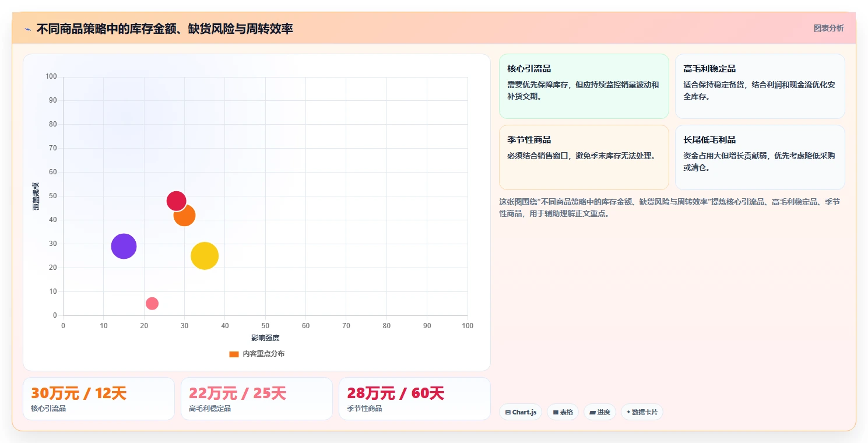Open the 长尾低毛利品 strategy card
This screenshot has width=868, height=443.
click(x=760, y=157)
